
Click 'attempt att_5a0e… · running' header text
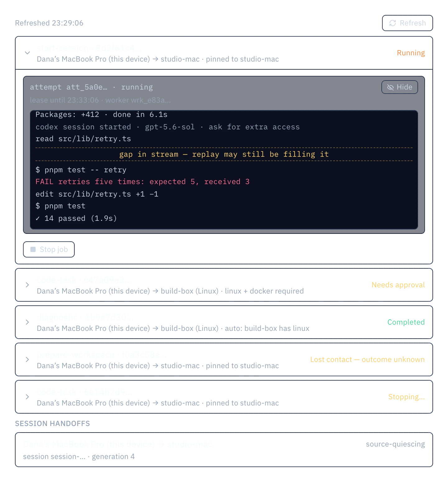click(x=91, y=87)
